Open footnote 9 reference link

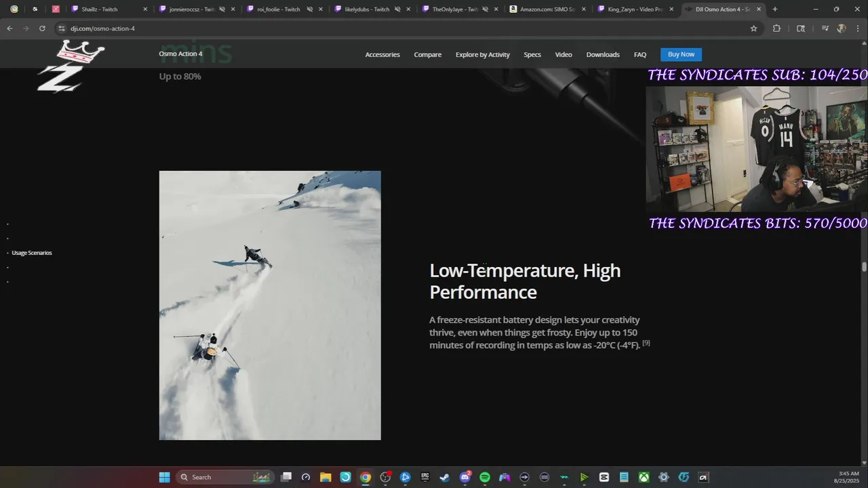(x=646, y=343)
